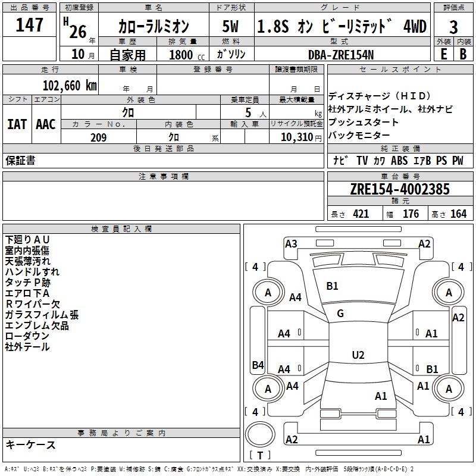Select 検査員記入欄 section header

click(x=121, y=229)
